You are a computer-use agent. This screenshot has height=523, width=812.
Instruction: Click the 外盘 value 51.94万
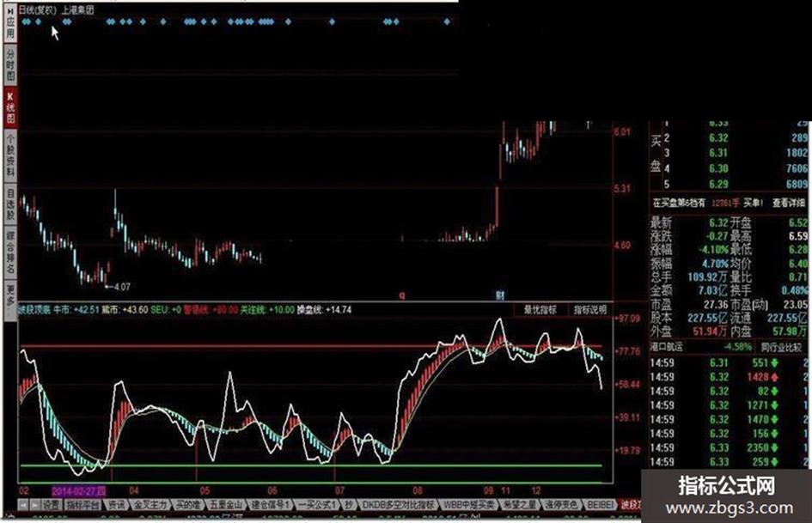coord(711,331)
